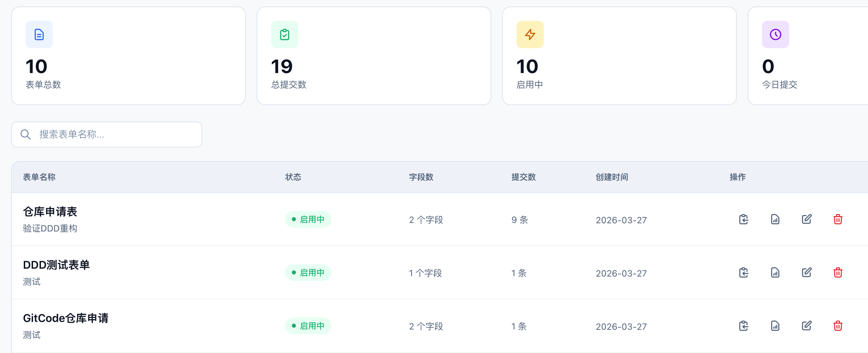Delete the 仓库申请表 form

click(x=838, y=219)
